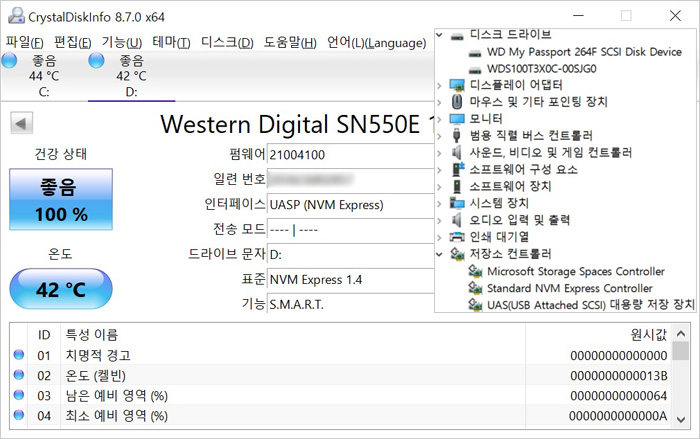Click the 모니터 icon
The width and height of the screenshot is (700, 439).
tap(457, 119)
